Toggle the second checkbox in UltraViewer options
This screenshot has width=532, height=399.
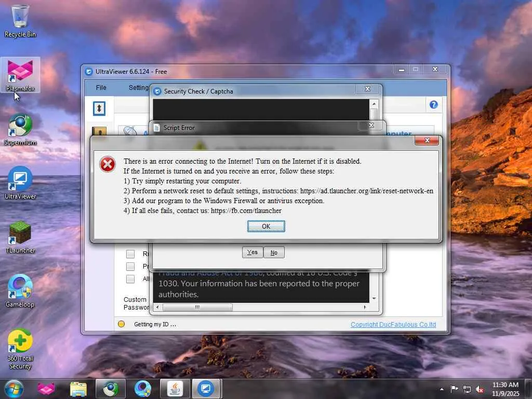click(x=130, y=267)
